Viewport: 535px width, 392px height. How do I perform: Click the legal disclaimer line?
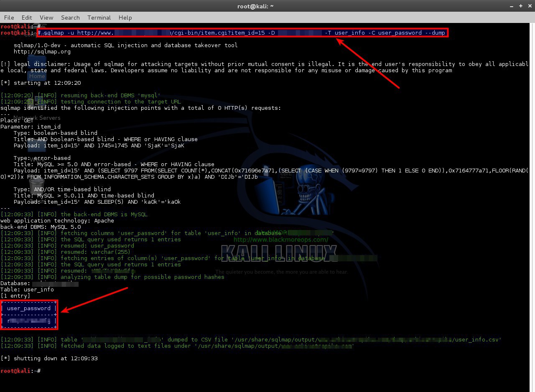pyautogui.click(x=265, y=67)
